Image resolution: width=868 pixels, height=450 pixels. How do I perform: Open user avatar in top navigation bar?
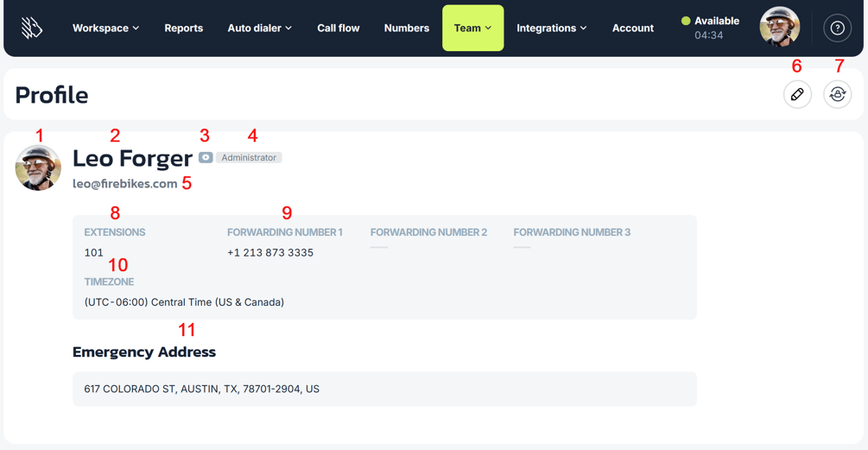[x=779, y=27]
